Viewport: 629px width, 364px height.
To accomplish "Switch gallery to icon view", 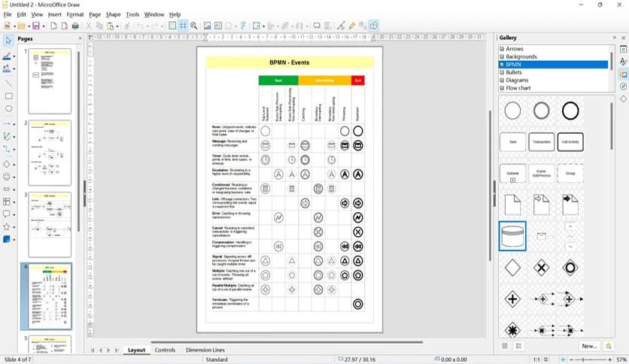I will [505, 346].
